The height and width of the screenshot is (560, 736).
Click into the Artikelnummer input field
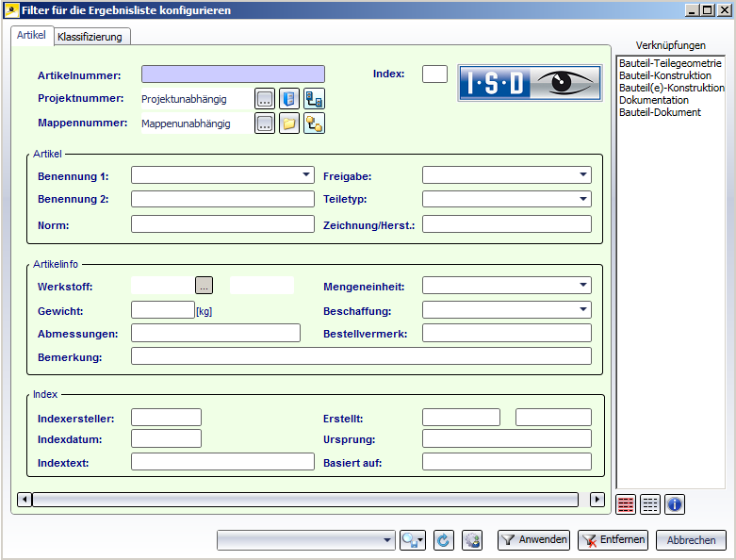(x=233, y=74)
